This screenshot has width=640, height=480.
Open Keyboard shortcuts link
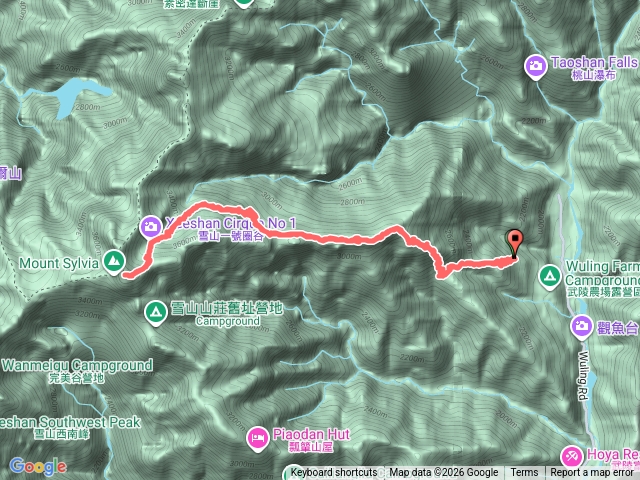click(x=333, y=473)
